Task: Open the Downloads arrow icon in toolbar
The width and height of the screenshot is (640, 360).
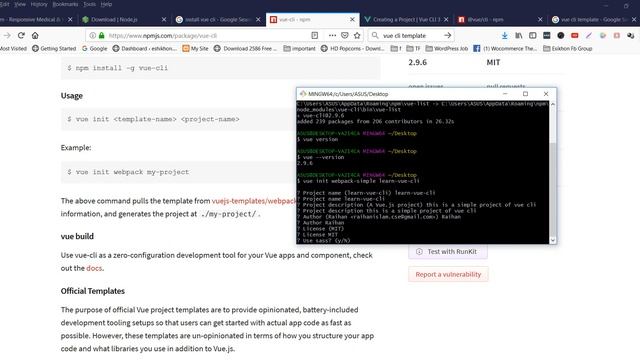Action: (504, 36)
